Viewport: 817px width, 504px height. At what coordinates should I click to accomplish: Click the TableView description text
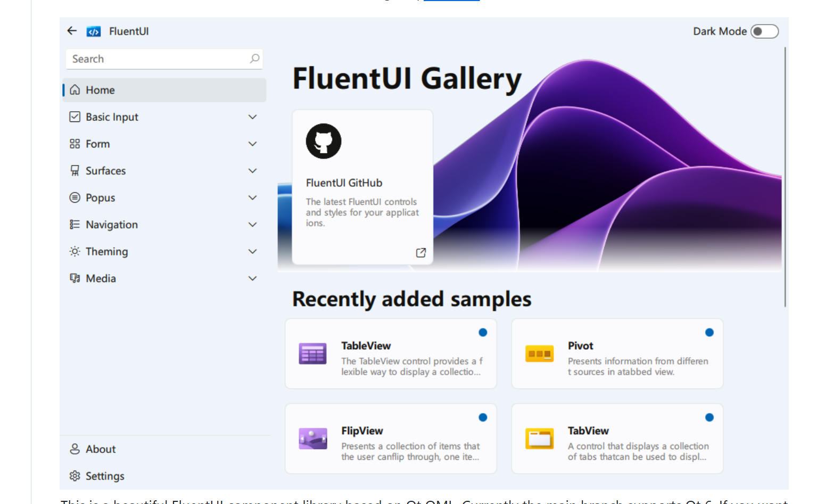point(412,366)
